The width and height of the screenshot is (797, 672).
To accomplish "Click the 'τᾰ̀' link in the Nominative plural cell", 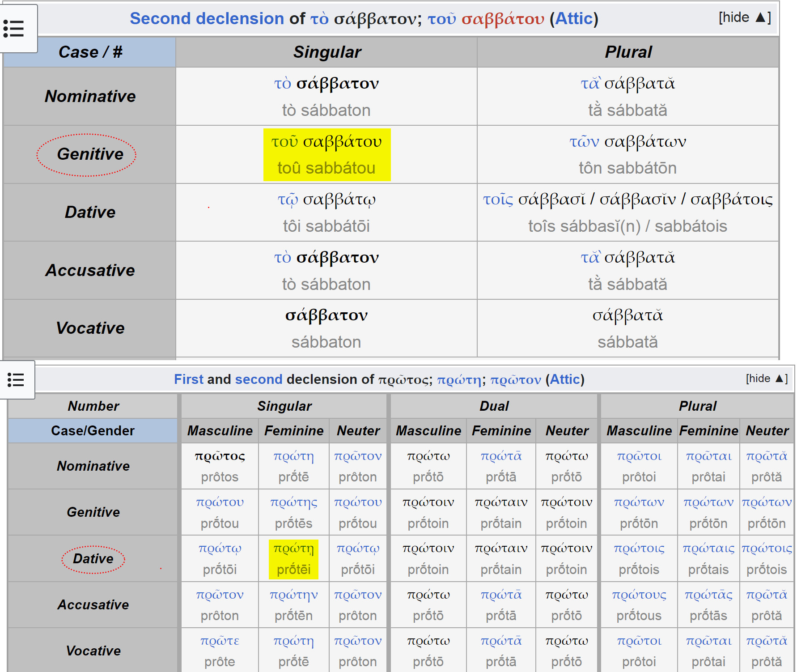I will coord(590,83).
